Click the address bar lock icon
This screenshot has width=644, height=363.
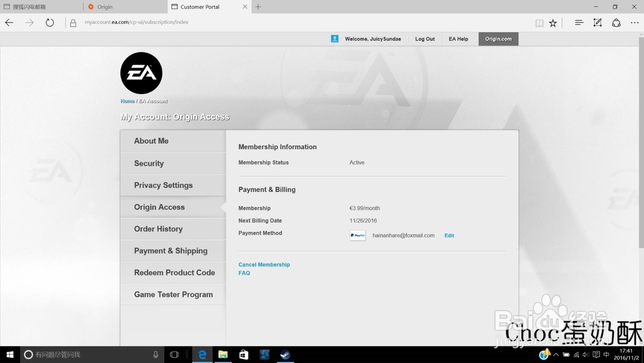73,23
